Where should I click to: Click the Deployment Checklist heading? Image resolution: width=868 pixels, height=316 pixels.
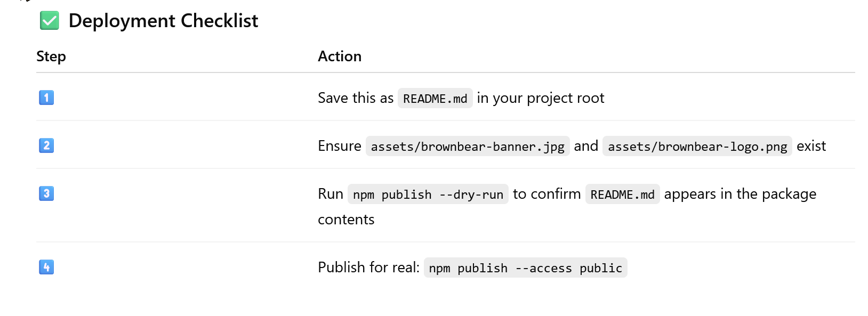click(163, 21)
